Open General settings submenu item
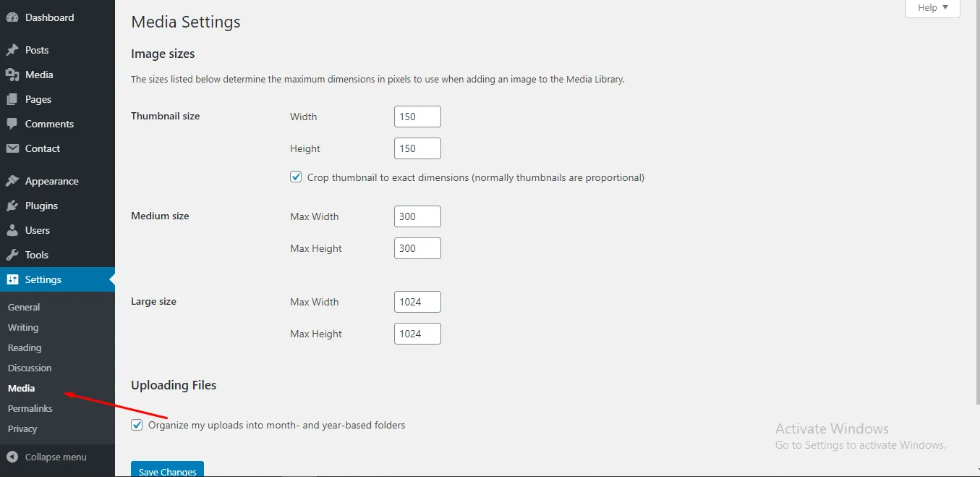Screen dimensions: 980x477 [x=24, y=307]
